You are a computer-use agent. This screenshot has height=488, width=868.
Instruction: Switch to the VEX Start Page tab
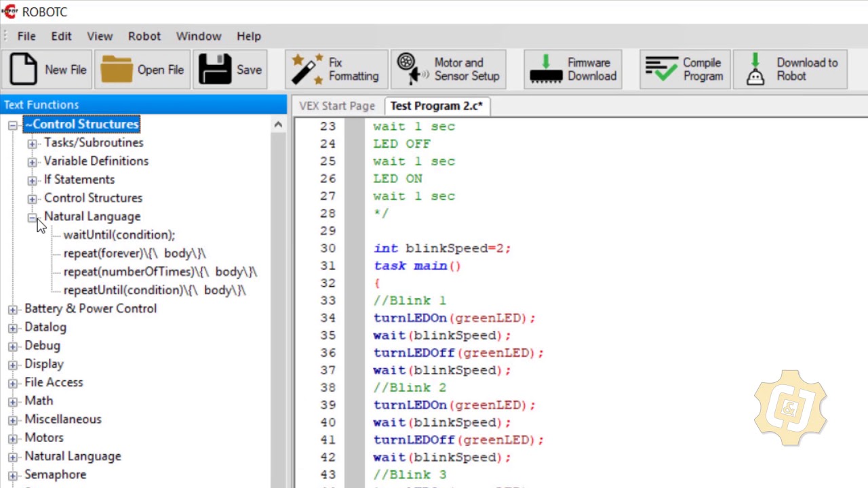pos(337,106)
